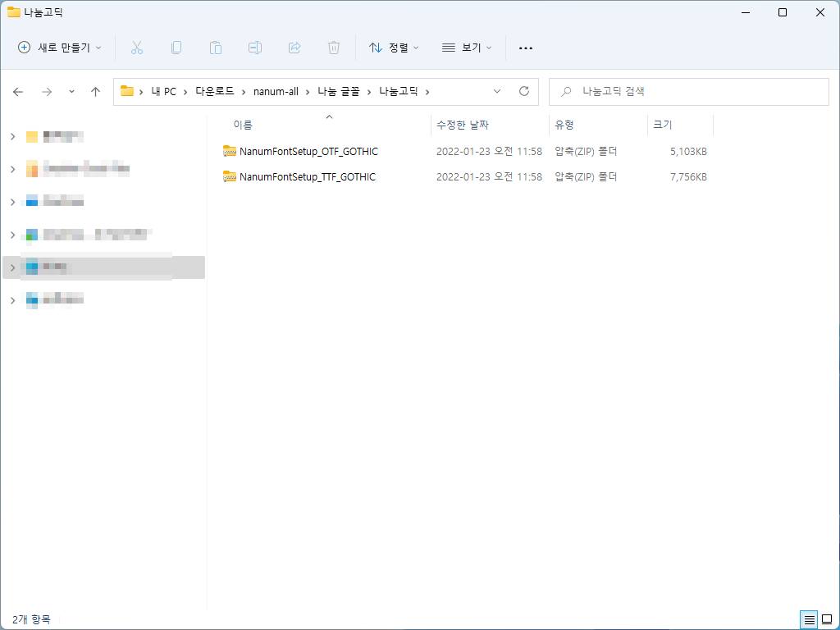Sort by the 수정한 날짜 column header
Viewport: 840px width, 630px height.
click(x=463, y=125)
